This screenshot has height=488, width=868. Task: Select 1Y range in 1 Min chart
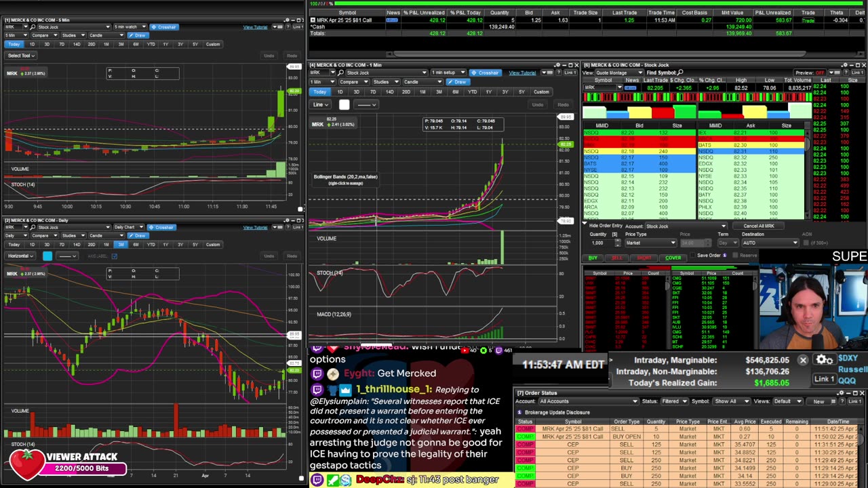(488, 91)
